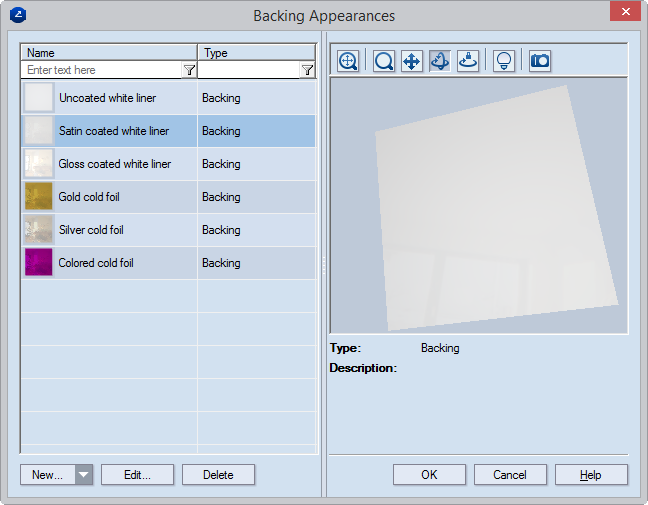Select the Gold cold foil swatch
Viewport: 648px width, 505px height.
point(38,197)
